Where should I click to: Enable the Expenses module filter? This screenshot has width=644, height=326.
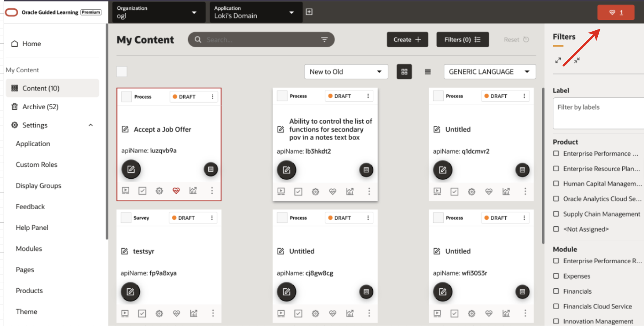[556, 276]
